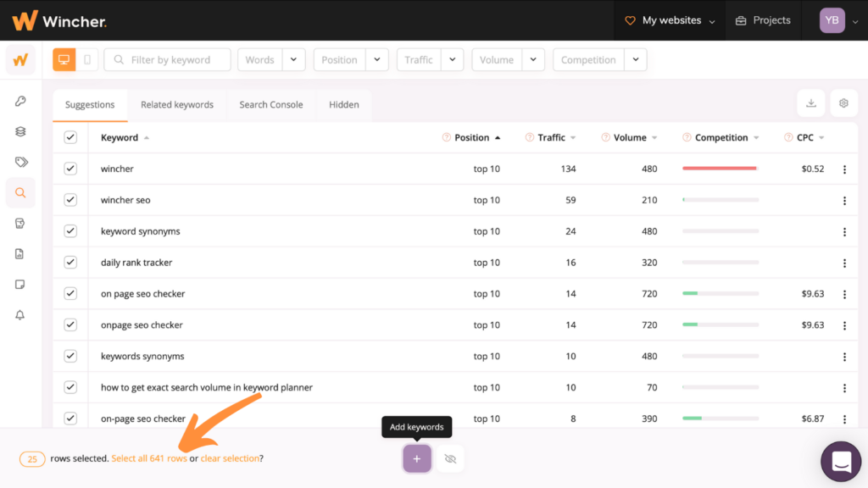Click competition bar for on-page seo checker
The width and height of the screenshot is (868, 488).
pyautogui.click(x=721, y=419)
